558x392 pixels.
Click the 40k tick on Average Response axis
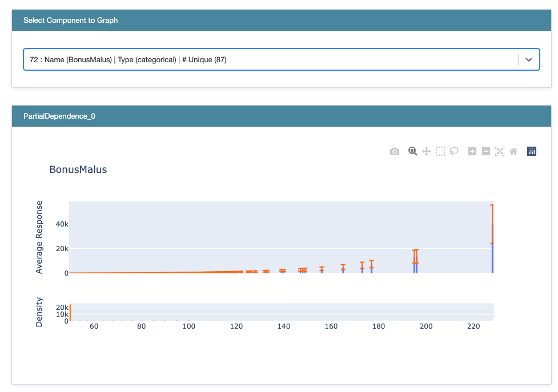pyautogui.click(x=61, y=224)
